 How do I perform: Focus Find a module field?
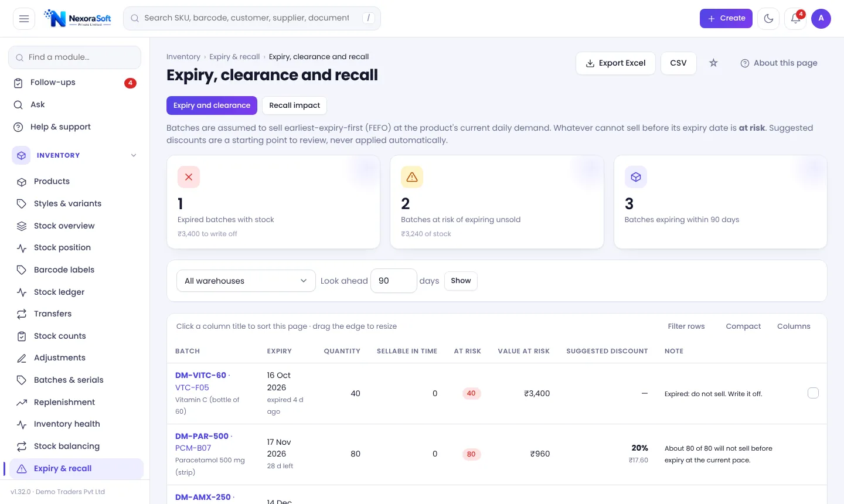click(74, 57)
